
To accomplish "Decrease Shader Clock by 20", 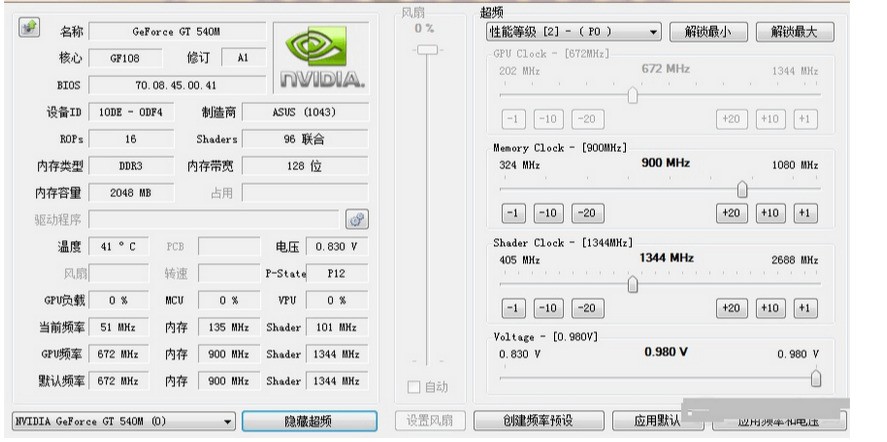I will 587,308.
